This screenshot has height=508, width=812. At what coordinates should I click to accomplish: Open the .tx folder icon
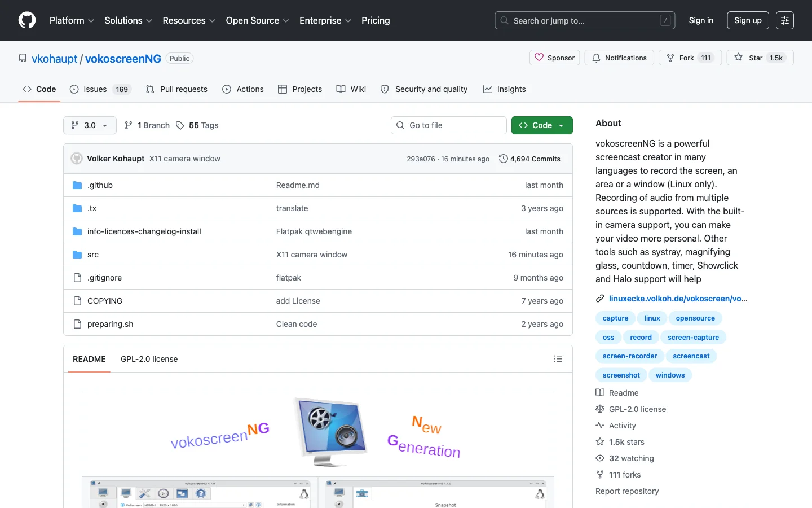tap(77, 208)
